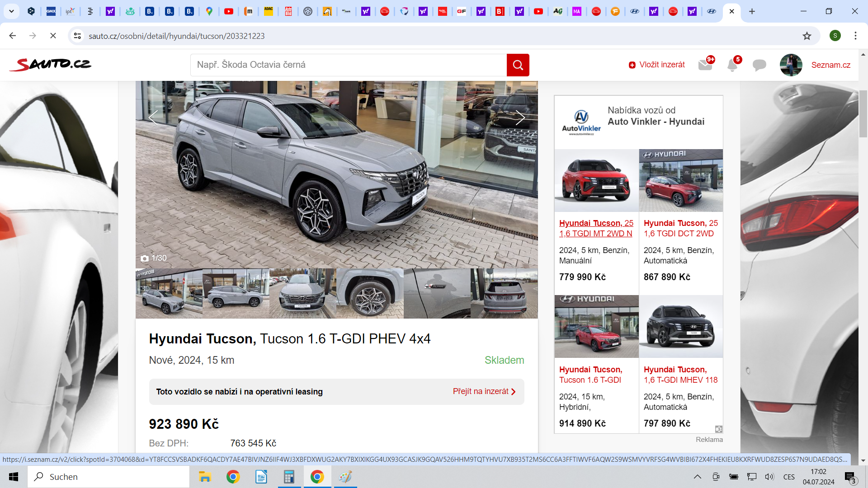Open the Chrome menu three dots

[x=855, y=36]
